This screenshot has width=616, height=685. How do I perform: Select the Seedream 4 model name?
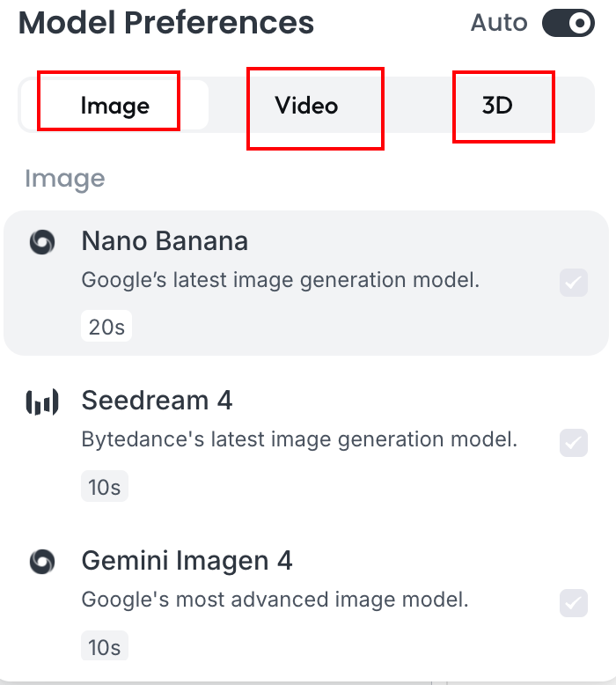(x=157, y=401)
